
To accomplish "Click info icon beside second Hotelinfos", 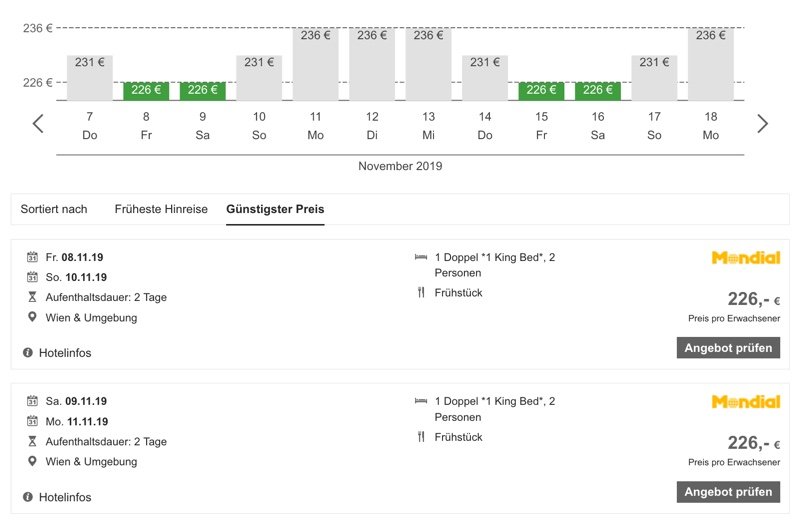I will pyautogui.click(x=28, y=497).
